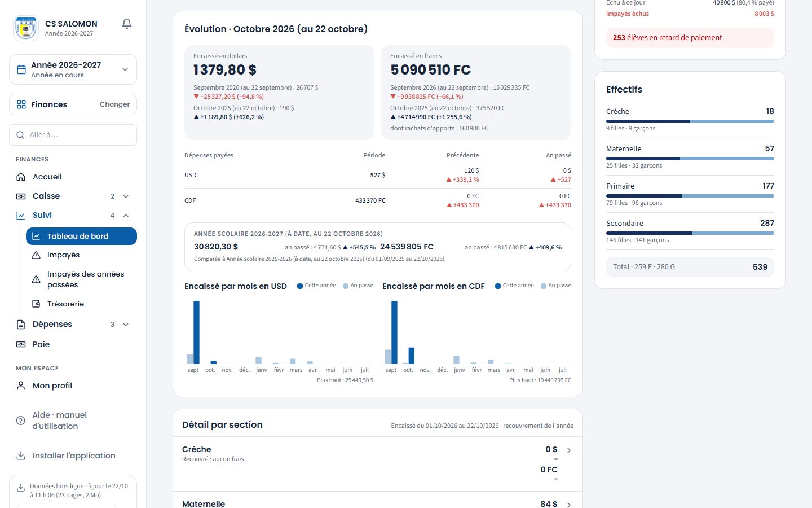Click Cette année legend in USD chart
812x508 pixels.
[316, 286]
